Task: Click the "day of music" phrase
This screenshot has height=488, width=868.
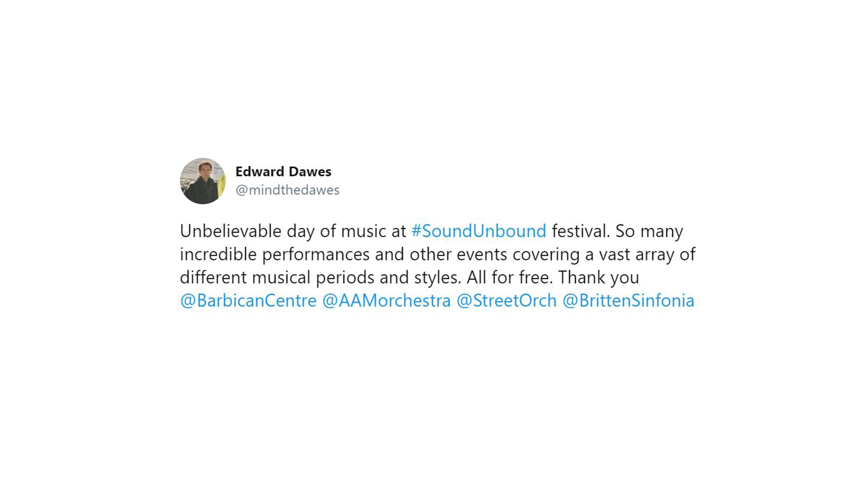Action: (346, 231)
